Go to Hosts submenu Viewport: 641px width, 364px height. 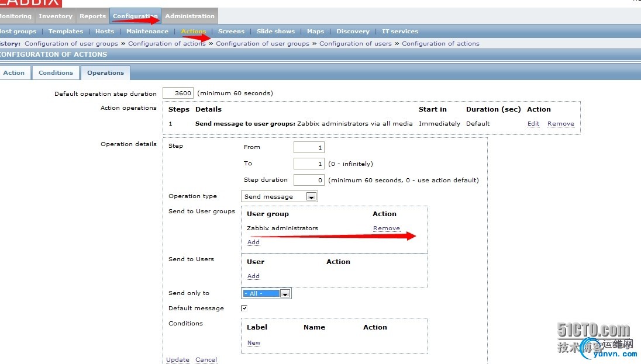click(105, 31)
